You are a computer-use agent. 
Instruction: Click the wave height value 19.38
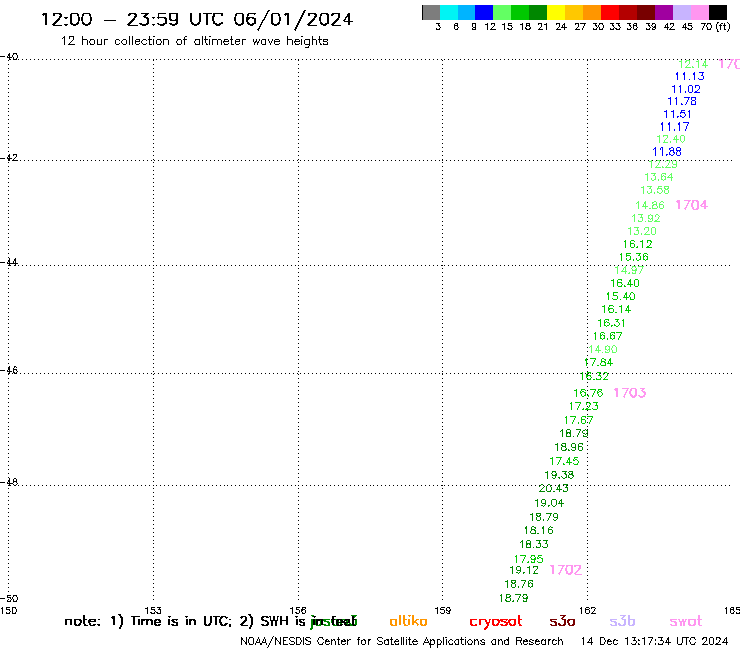(559, 475)
